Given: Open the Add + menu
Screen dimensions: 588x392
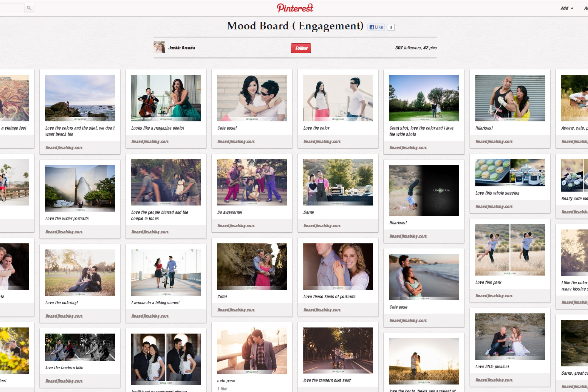Looking at the screenshot, I should 567,8.
